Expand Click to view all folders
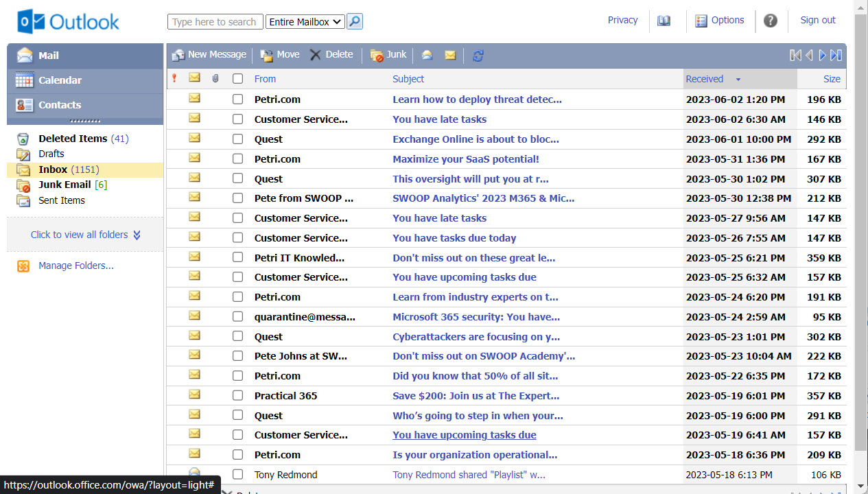This screenshot has height=494, width=868. [85, 235]
